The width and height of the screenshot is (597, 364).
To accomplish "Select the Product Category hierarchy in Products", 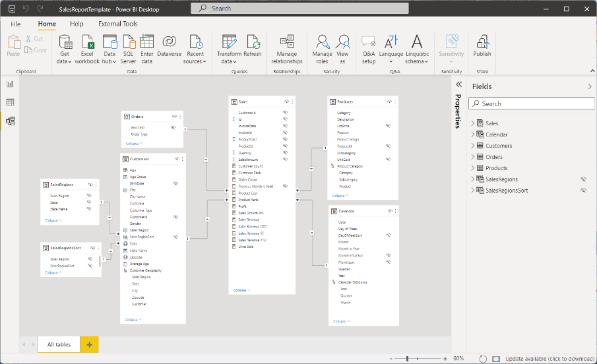I will [350, 166].
